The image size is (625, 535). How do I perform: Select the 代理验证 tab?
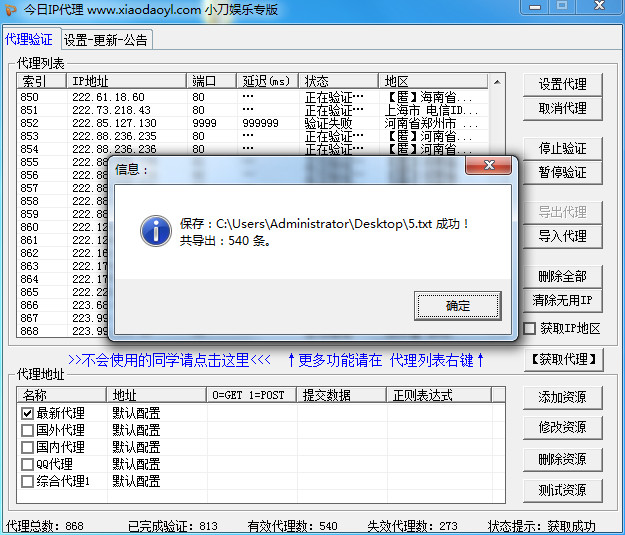pyautogui.click(x=29, y=40)
